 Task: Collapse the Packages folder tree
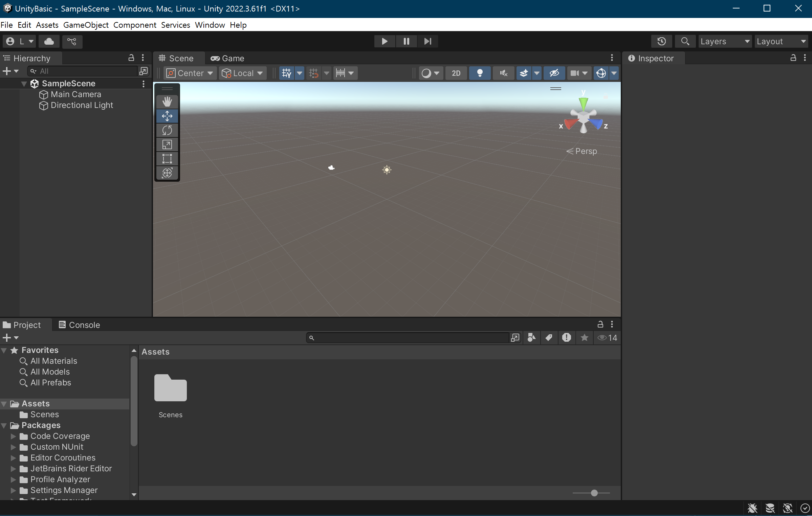[4, 425]
